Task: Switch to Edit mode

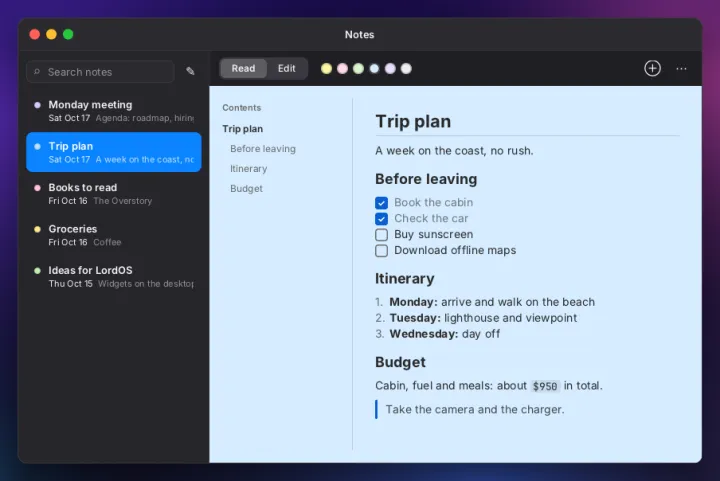Action: 287,68
